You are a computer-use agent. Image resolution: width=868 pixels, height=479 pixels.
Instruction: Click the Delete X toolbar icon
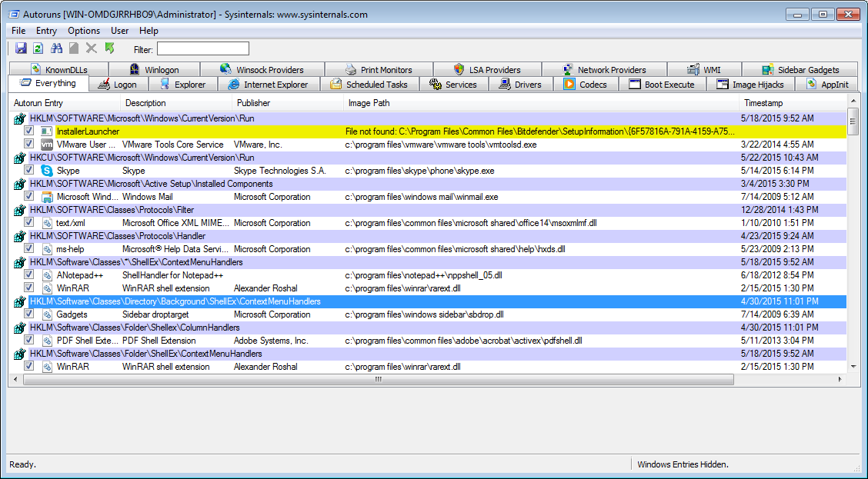coord(92,48)
